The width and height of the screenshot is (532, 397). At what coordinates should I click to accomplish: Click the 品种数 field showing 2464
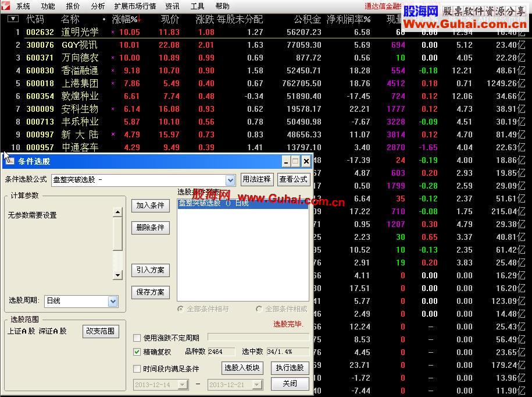pos(221,352)
